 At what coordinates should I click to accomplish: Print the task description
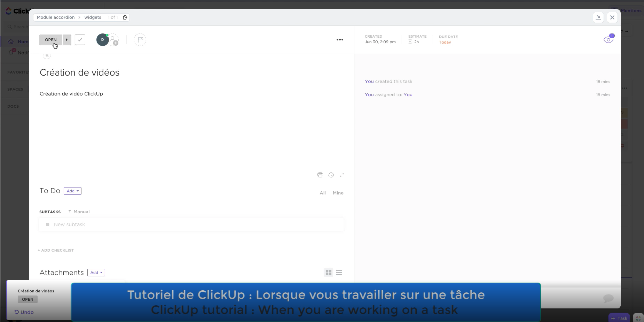point(320,175)
